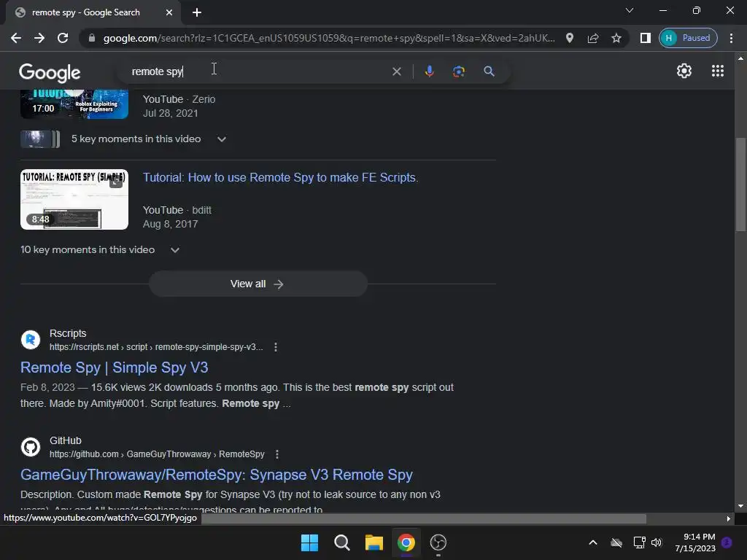The image size is (747, 560).
Task: Go forward in browser history
Action: [39, 38]
